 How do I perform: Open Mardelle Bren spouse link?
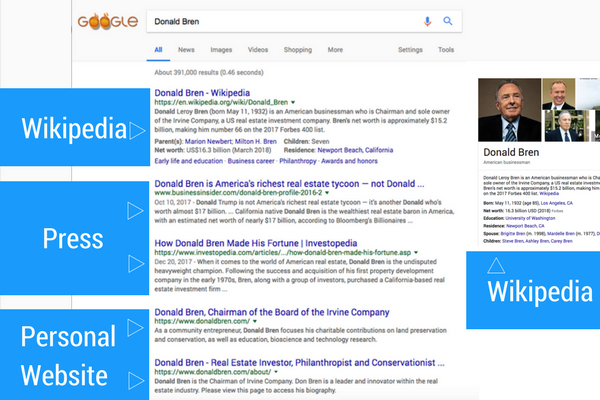(561, 233)
